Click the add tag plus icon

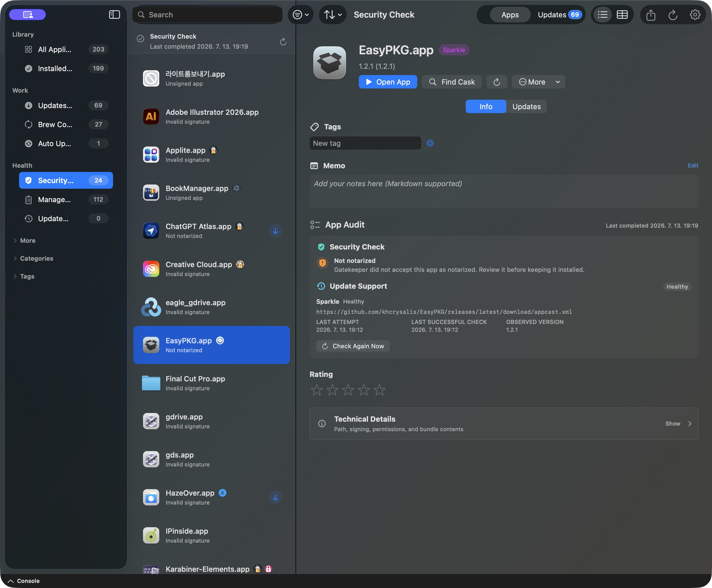(430, 143)
